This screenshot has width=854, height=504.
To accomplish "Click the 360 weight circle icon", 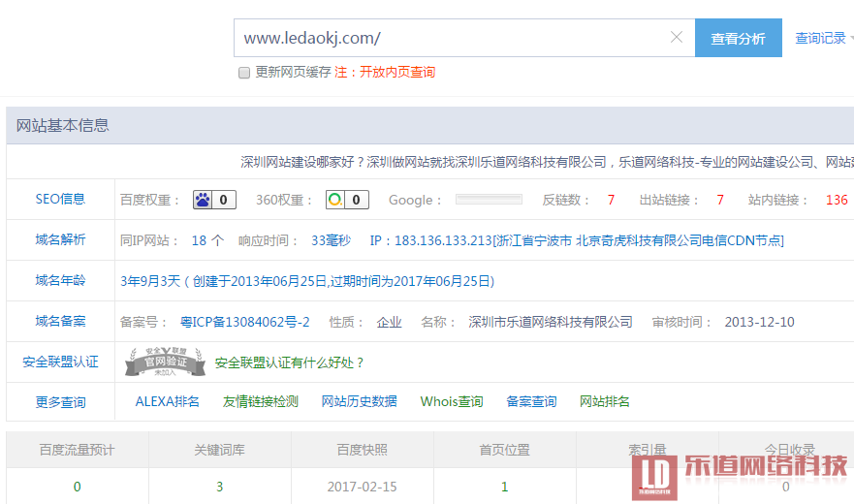I will (x=335, y=200).
